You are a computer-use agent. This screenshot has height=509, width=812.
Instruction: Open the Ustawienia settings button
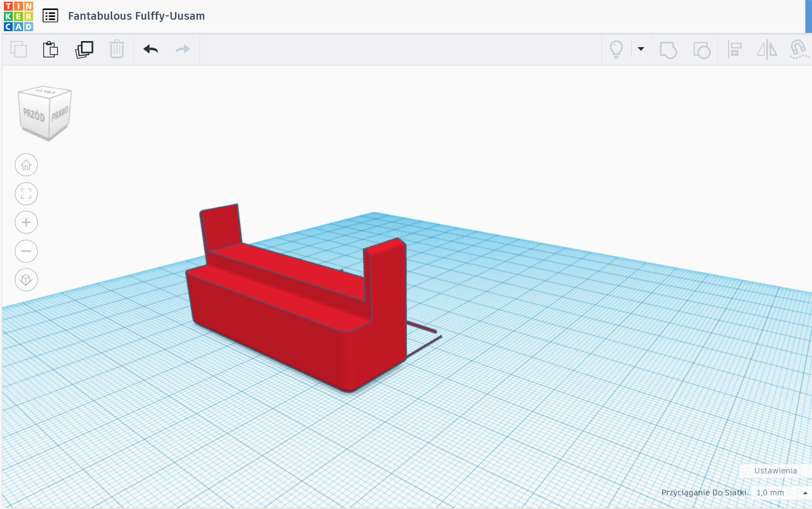point(775,471)
